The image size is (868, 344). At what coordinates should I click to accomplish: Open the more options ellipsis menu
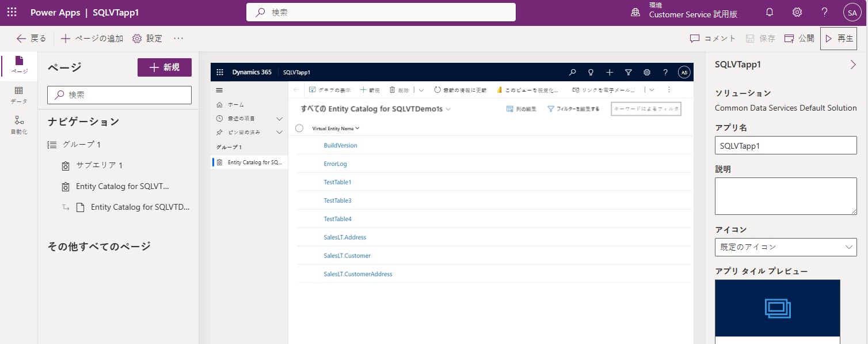click(178, 39)
